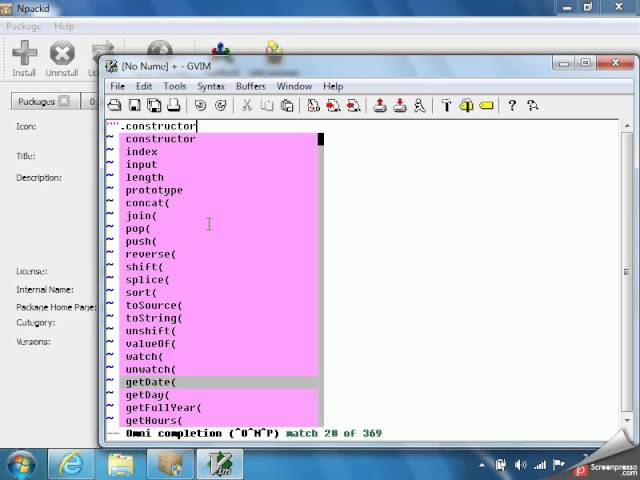
Task: Close the Packages tab in Npackd
Action: point(64,100)
